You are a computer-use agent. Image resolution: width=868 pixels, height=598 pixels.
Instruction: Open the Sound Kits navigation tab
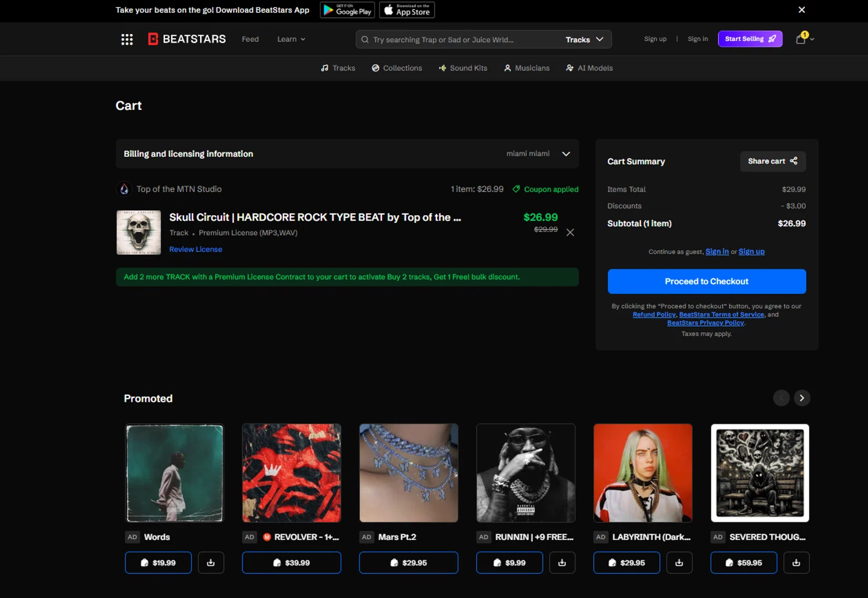(463, 68)
